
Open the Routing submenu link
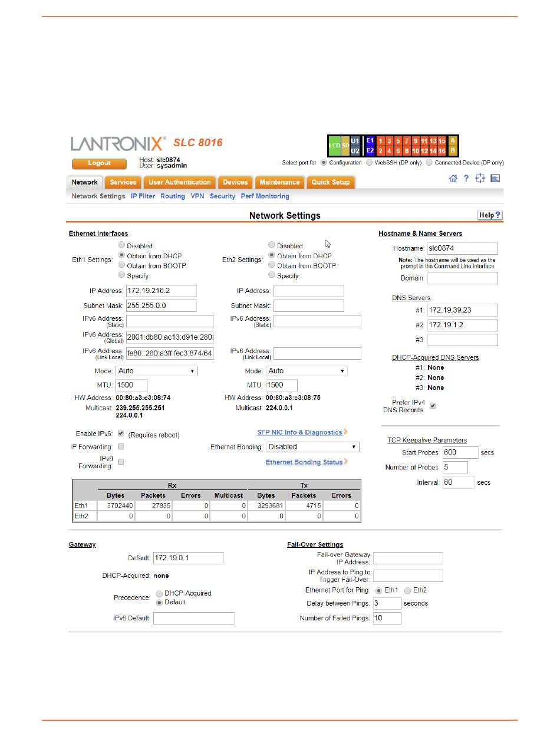click(x=173, y=196)
